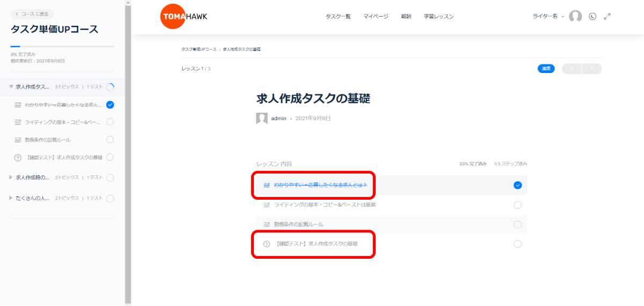Expand the 求人作成時の... sidebar section
Screen dimensions: 644x306
[x=11, y=177]
